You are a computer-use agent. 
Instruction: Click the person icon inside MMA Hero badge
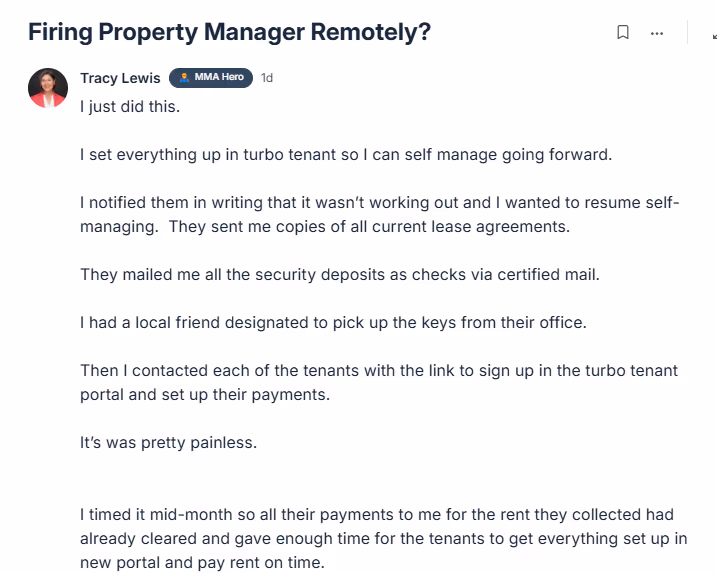(x=184, y=77)
